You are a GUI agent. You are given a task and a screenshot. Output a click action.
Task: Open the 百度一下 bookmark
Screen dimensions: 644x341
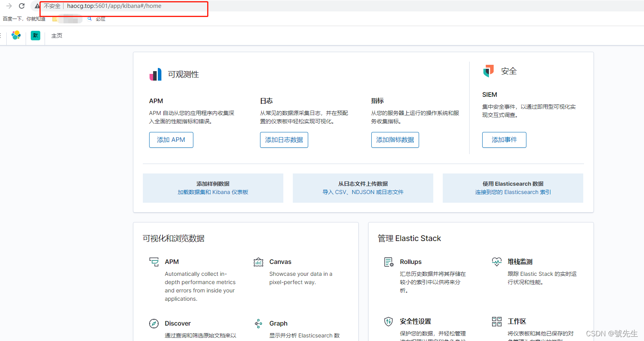(24, 19)
